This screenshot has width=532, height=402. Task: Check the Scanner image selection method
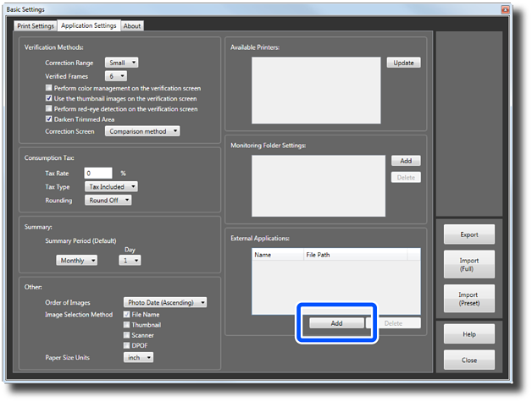tap(127, 335)
